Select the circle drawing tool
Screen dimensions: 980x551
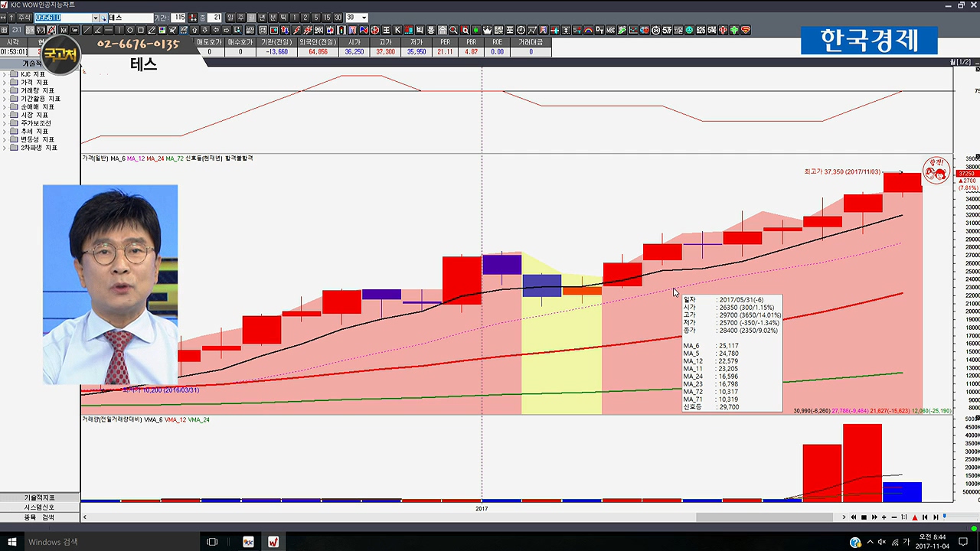coord(130,31)
